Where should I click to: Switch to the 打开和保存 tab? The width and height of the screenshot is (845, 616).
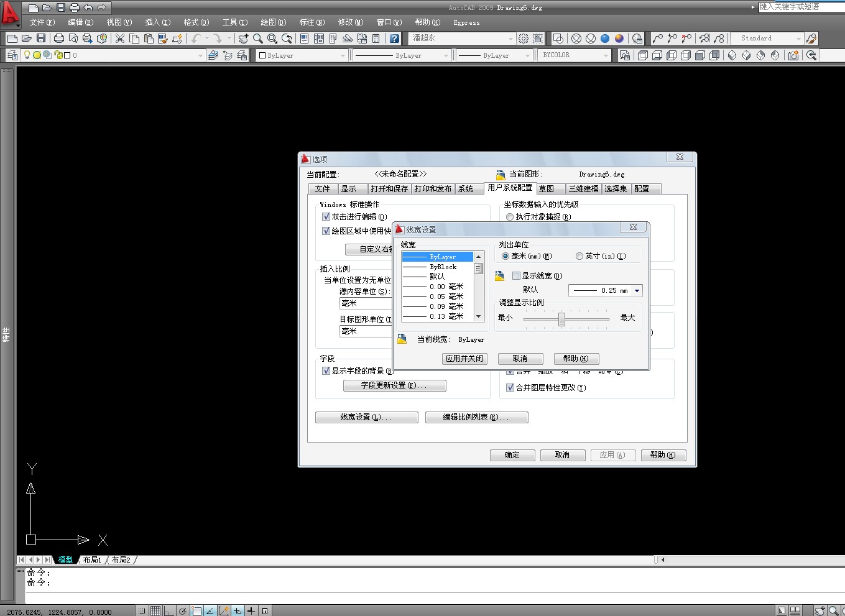(x=389, y=189)
